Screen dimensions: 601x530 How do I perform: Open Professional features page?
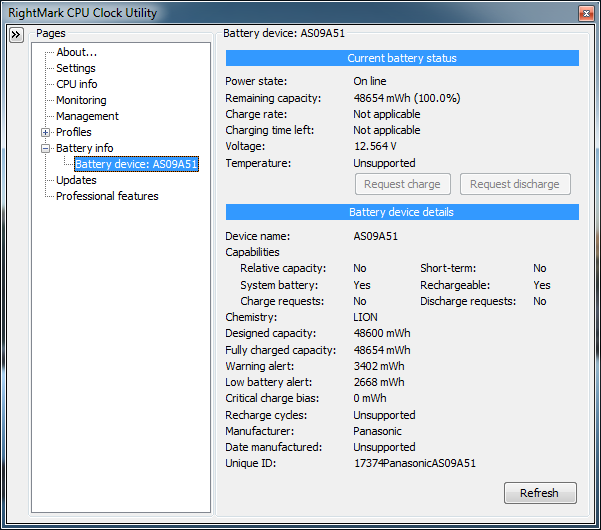[107, 196]
